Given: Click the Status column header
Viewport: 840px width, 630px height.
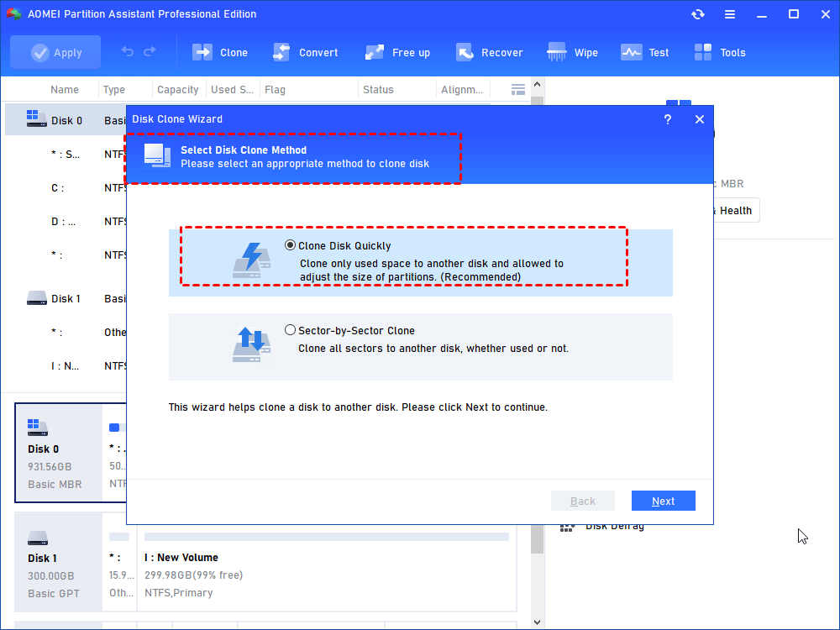Looking at the screenshot, I should (x=378, y=90).
